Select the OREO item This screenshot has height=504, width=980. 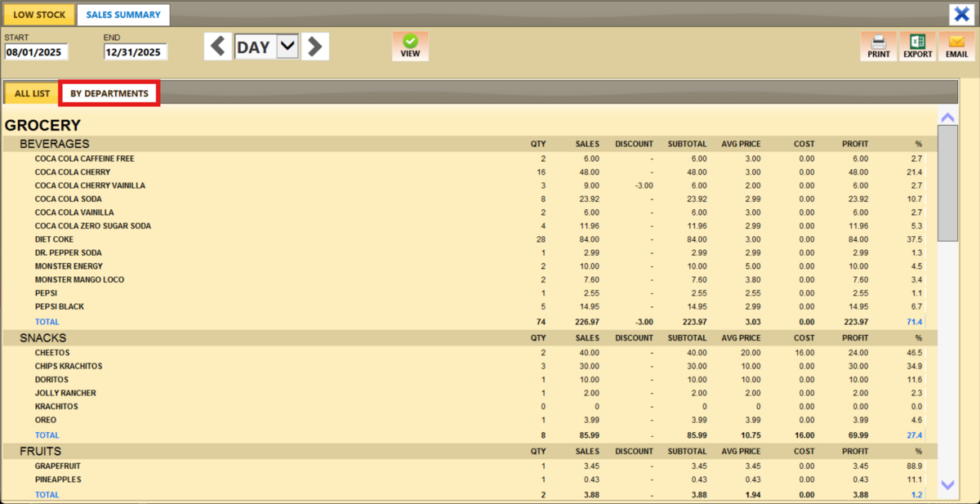[46, 420]
